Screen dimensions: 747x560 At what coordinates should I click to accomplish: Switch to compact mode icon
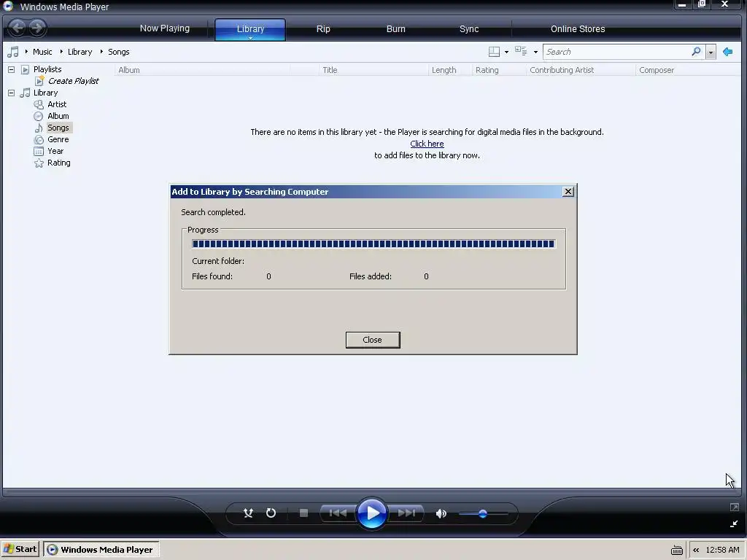734,524
